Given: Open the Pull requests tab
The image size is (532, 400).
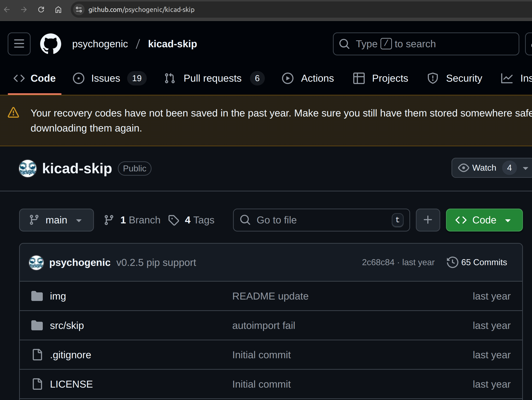Looking at the screenshot, I should [212, 78].
